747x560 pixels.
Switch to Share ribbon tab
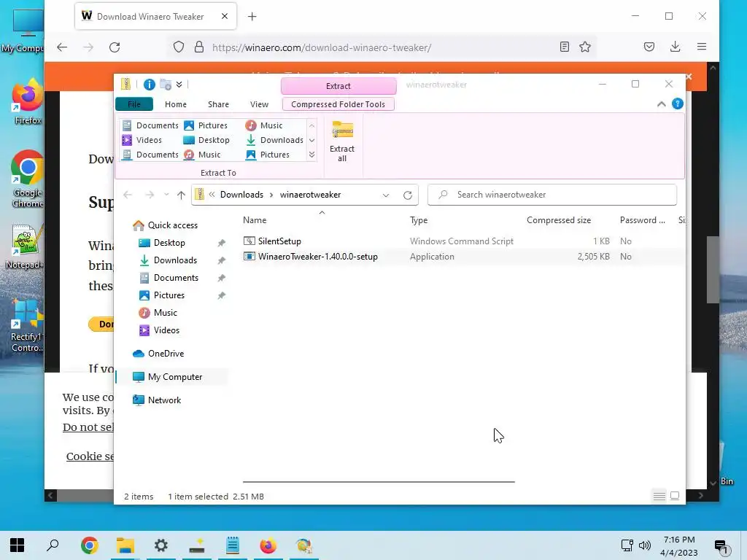click(218, 104)
